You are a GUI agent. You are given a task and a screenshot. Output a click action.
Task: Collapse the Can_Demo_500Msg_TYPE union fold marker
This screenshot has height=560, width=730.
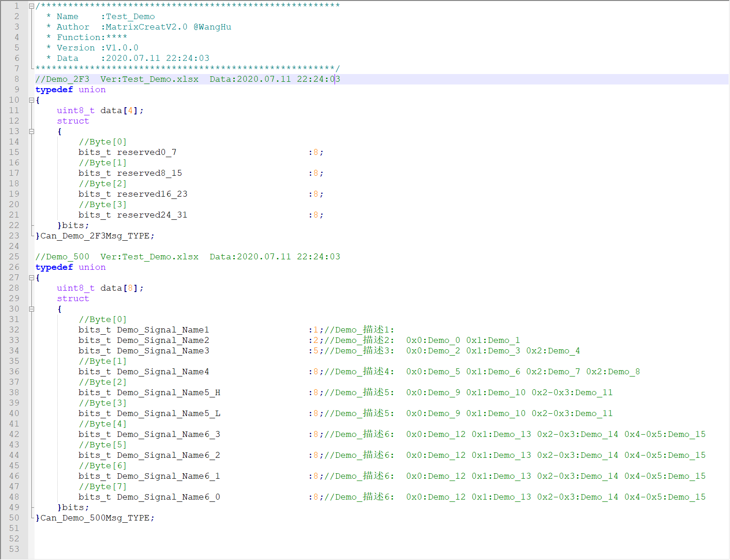(x=31, y=278)
